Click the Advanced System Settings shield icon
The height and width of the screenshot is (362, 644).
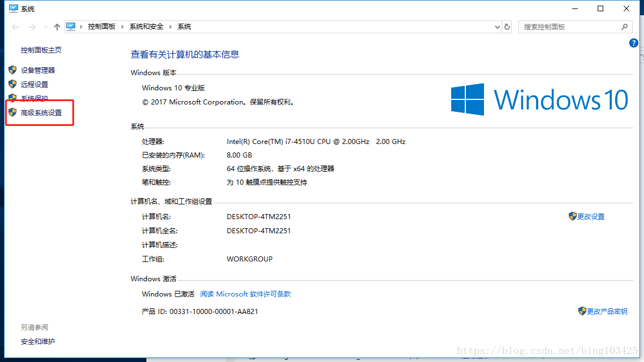tap(12, 112)
